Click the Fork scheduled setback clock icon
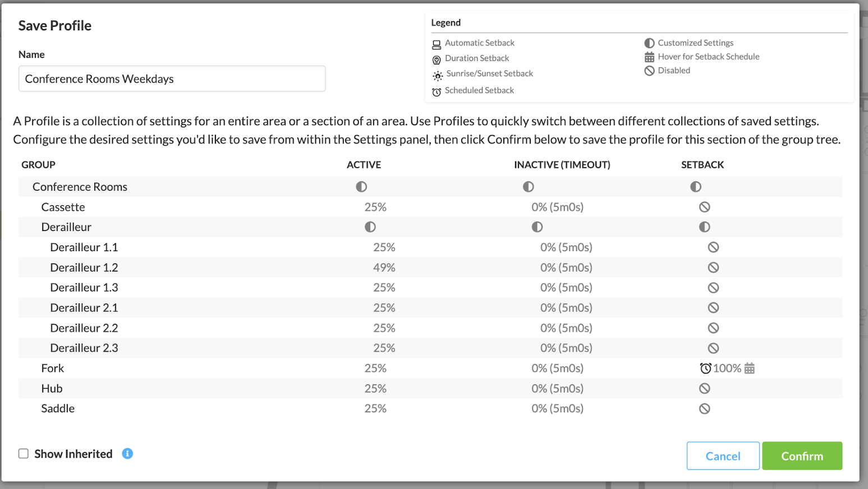 [x=705, y=368]
